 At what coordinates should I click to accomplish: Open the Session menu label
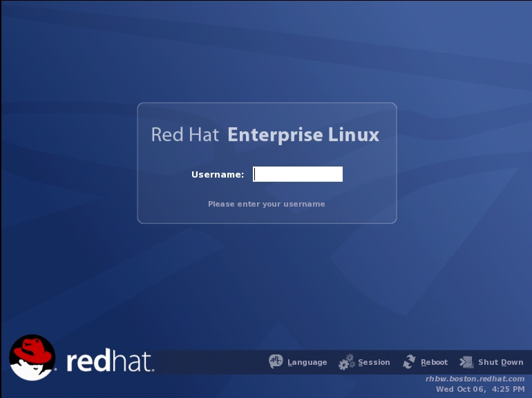click(374, 362)
